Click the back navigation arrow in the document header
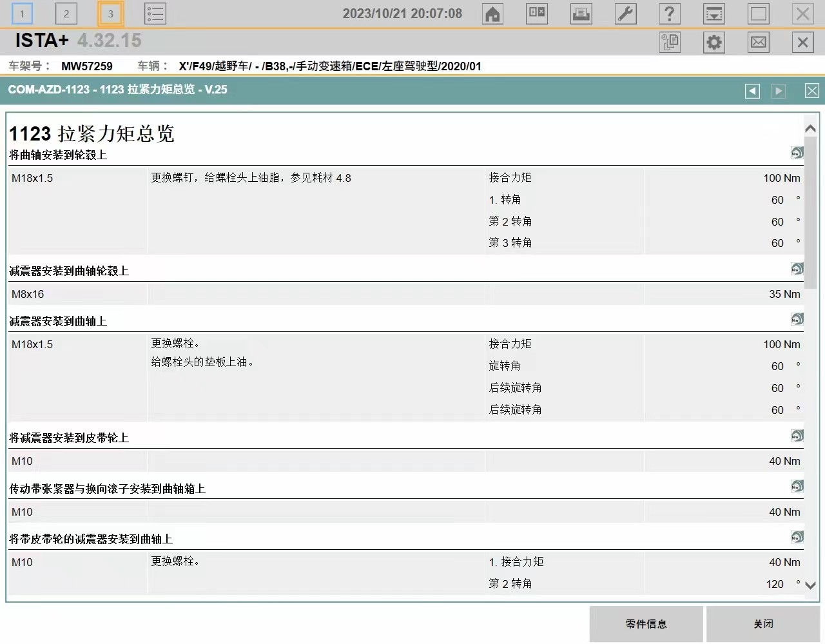 point(752,91)
